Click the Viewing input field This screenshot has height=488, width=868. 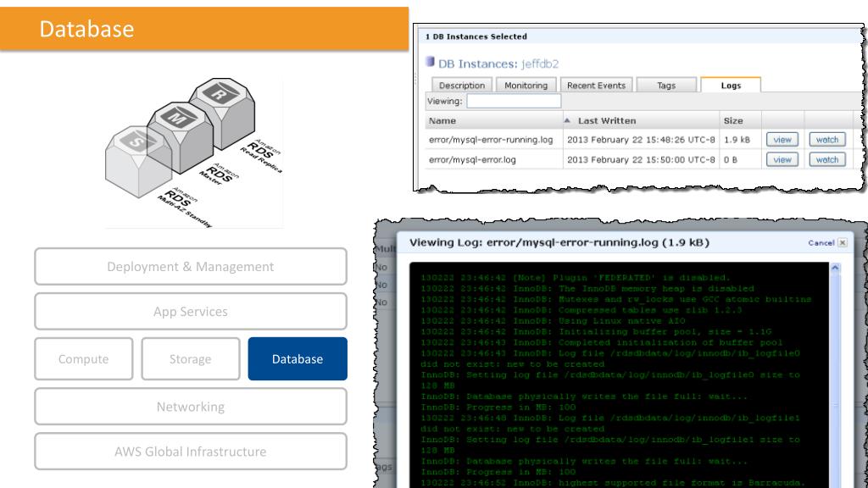[514, 102]
